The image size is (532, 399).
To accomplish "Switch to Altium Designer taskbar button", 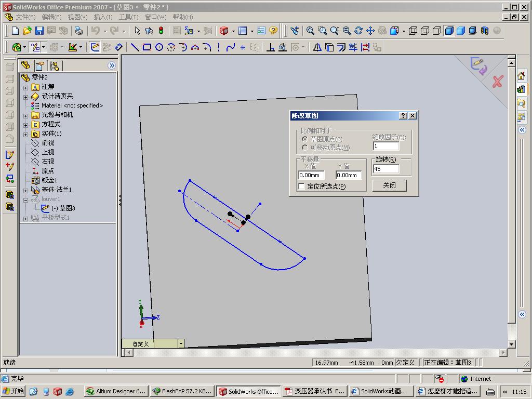I will pyautogui.click(x=116, y=391).
